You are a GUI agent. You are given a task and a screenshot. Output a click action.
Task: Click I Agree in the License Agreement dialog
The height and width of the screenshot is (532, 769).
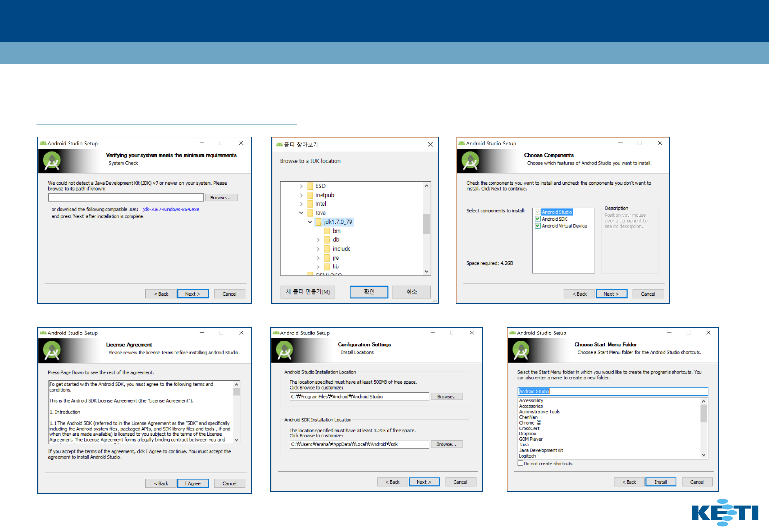pos(193,483)
